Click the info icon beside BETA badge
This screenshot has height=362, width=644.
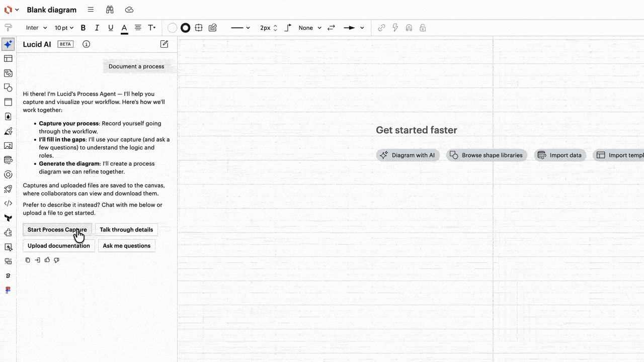(x=87, y=44)
